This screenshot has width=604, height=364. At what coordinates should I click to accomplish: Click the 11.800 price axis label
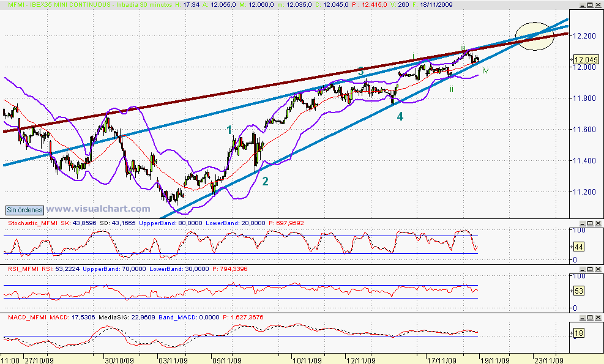(x=585, y=98)
